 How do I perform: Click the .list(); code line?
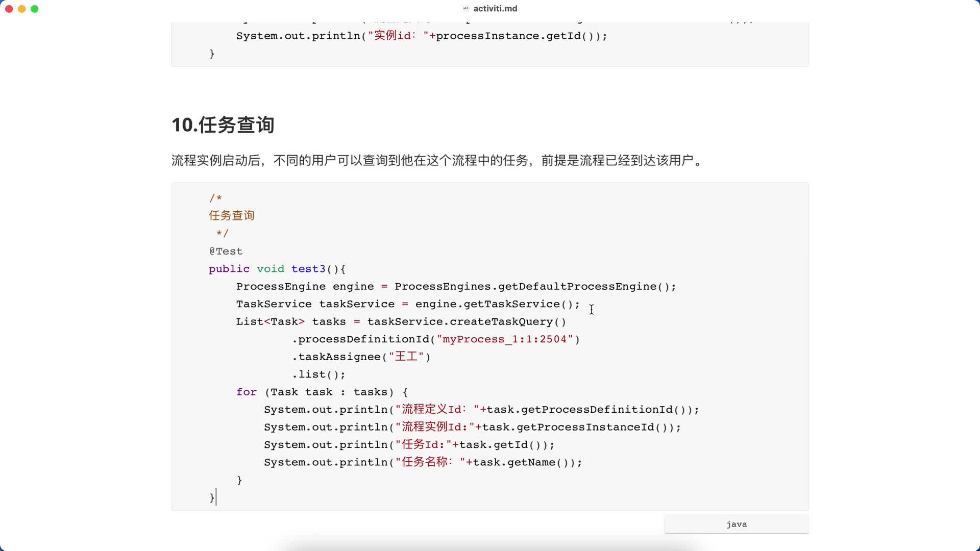click(x=318, y=374)
